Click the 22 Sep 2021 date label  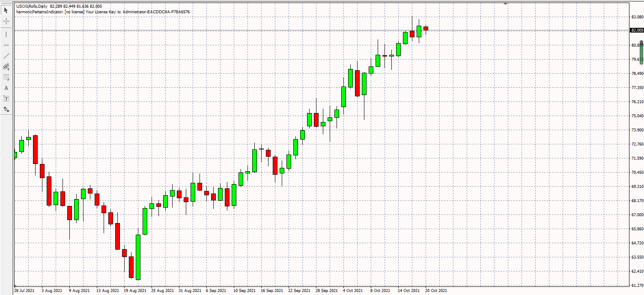[300, 290]
